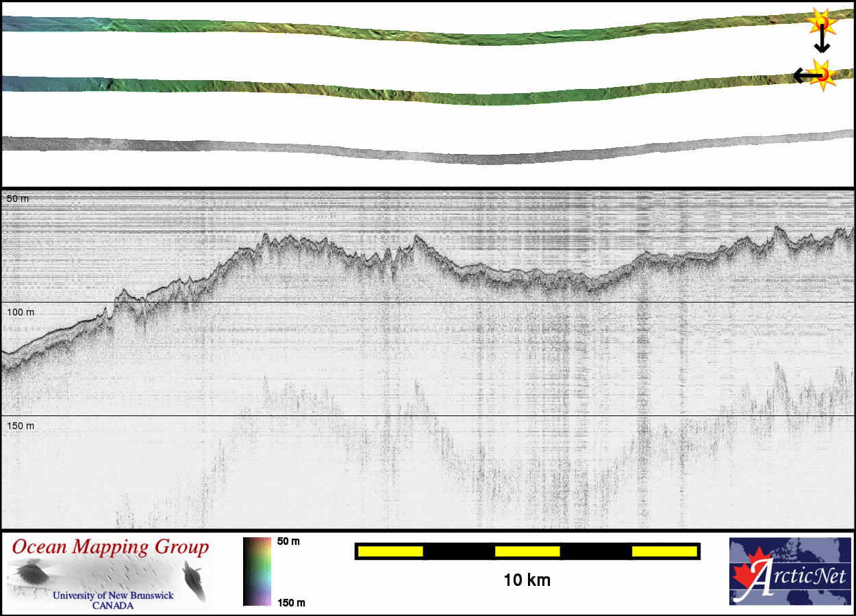Viewport: 856px width, 616px height.
Task: Click the black downward arrow below top starburst
Action: [x=822, y=42]
